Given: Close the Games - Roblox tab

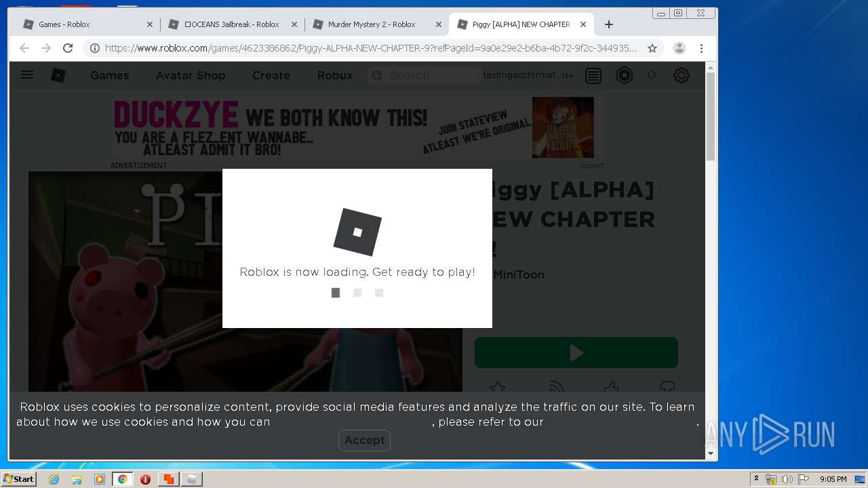Looking at the screenshot, I should coord(150,24).
